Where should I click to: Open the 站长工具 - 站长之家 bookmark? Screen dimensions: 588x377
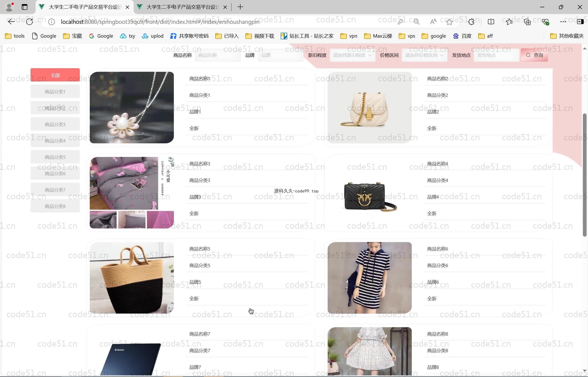[307, 36]
